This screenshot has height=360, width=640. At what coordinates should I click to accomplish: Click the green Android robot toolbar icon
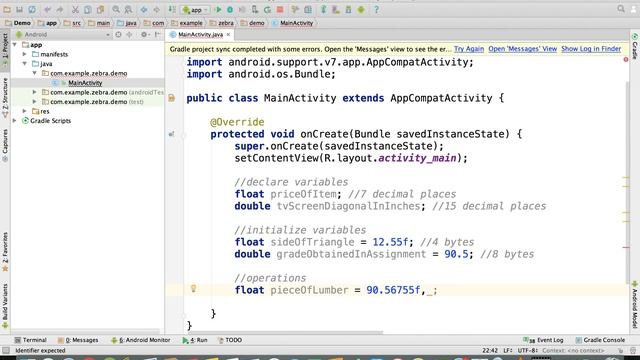361,9
